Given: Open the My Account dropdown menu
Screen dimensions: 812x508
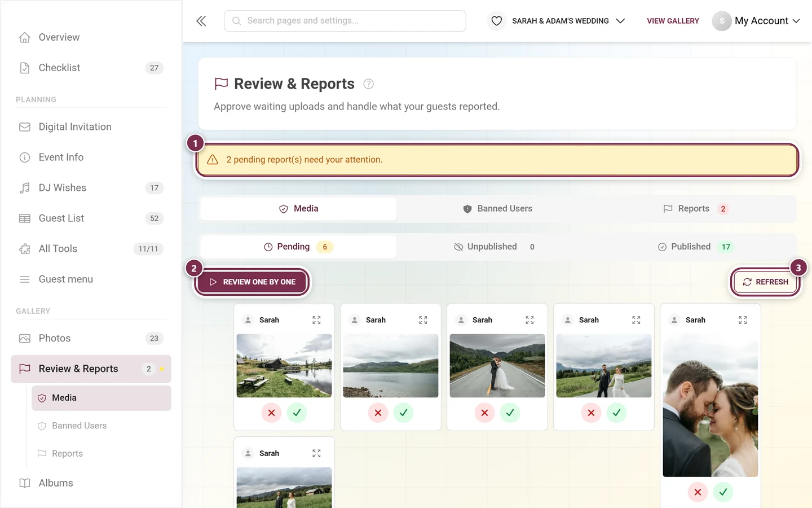Looking at the screenshot, I should click(756, 21).
